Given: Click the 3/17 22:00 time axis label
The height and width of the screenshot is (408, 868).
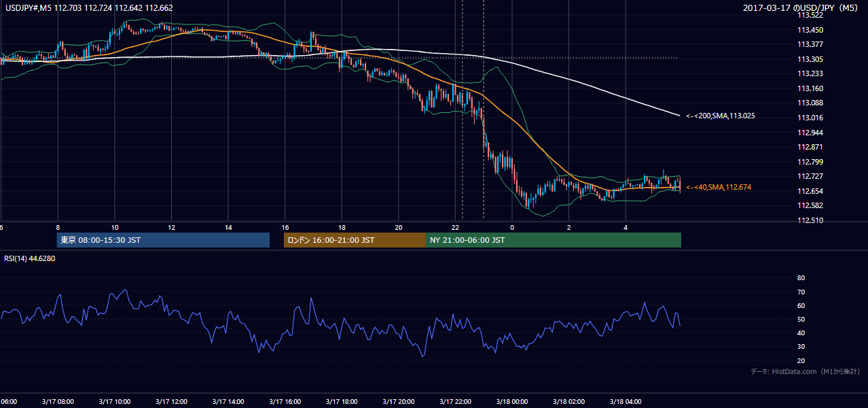Looking at the screenshot, I should [x=455, y=401].
